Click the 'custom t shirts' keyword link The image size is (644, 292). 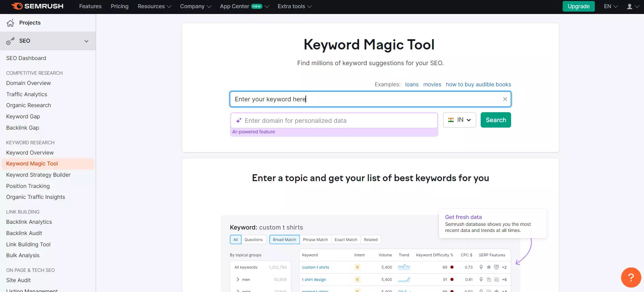316,267
